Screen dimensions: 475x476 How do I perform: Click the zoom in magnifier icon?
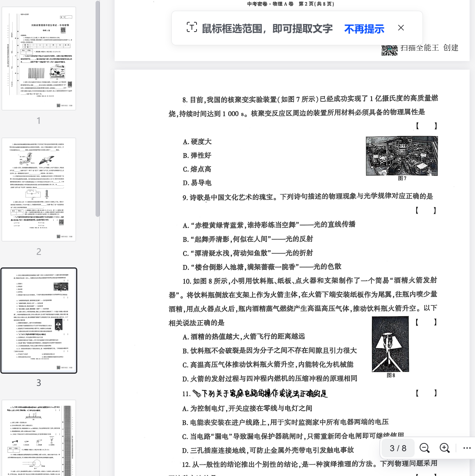444,448
